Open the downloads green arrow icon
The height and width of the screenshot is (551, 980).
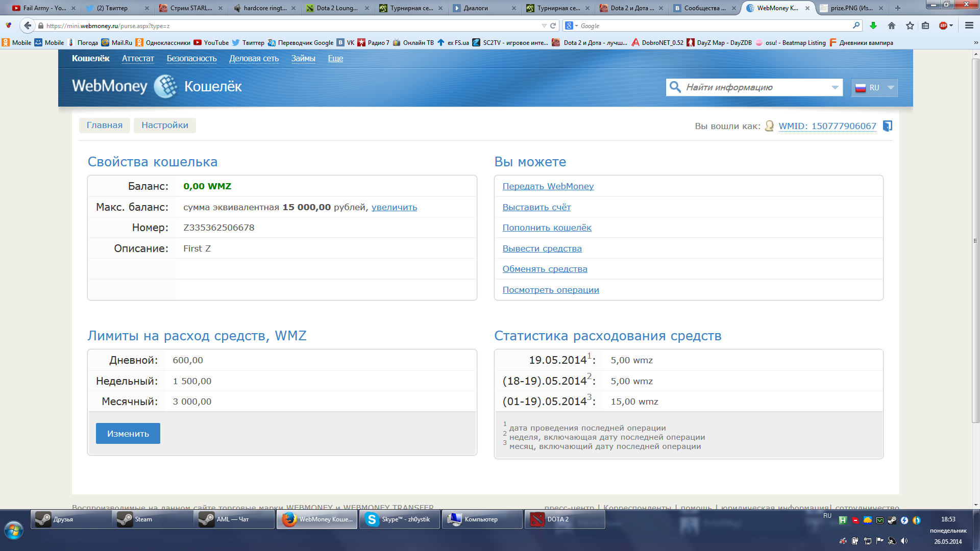[x=873, y=26]
